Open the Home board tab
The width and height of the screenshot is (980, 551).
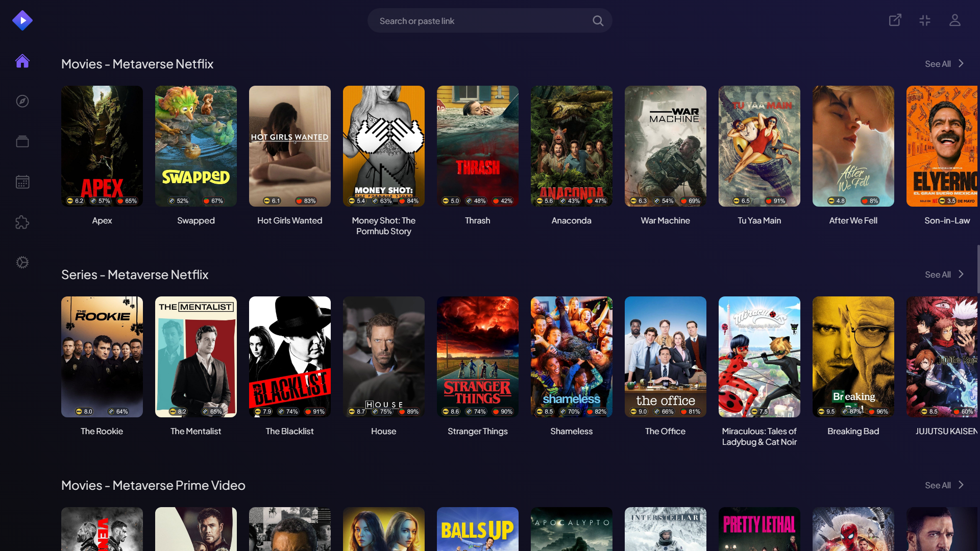point(22,61)
